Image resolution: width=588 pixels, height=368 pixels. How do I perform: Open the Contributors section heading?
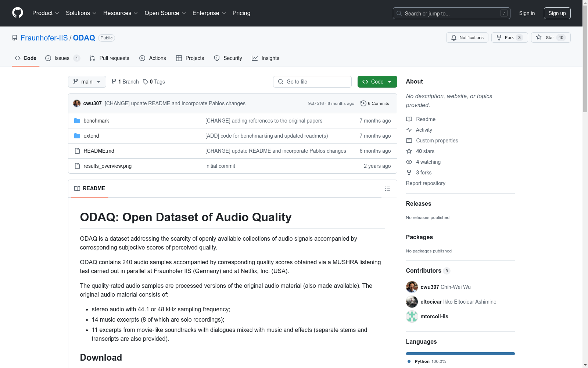pyautogui.click(x=424, y=270)
